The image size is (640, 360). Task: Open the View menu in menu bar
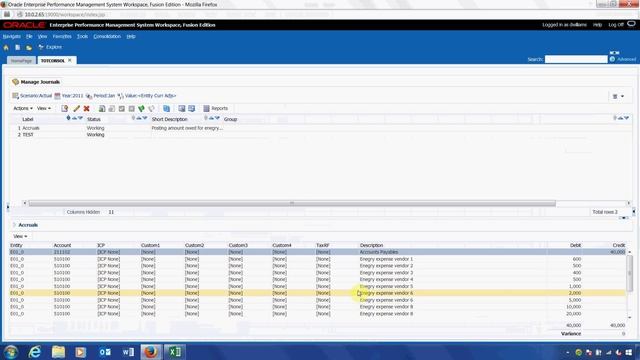pos(42,36)
